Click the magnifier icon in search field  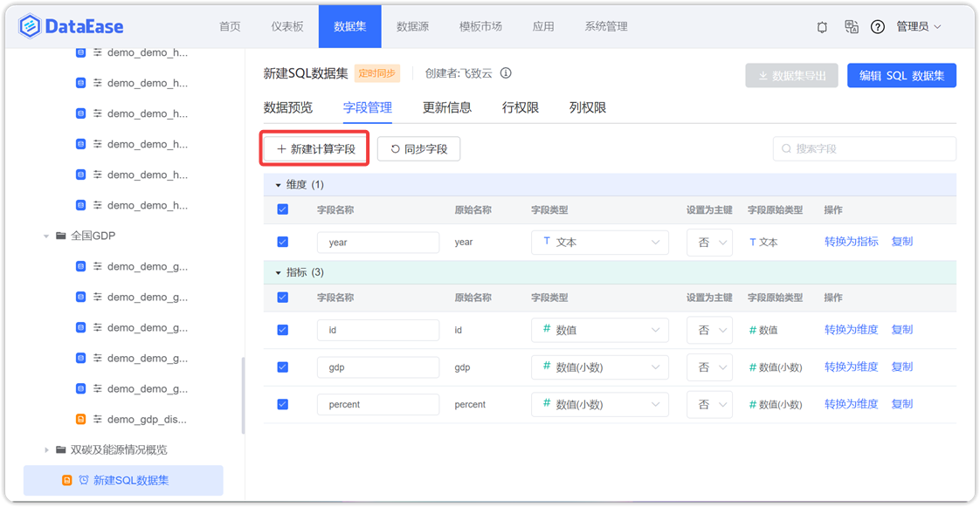point(786,148)
